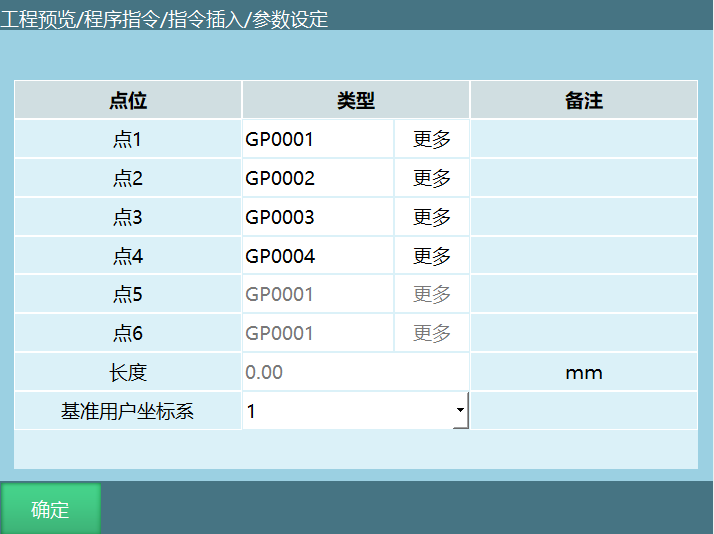Viewport: 714px width, 534px height.
Task: Click the 长度 value field showing 0.00
Action: tap(355, 372)
